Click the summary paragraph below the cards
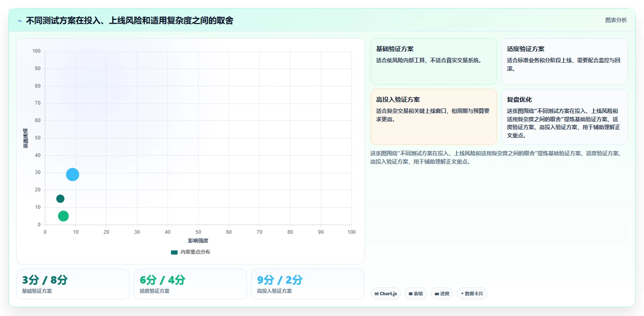This screenshot has height=316, width=644. 496,157
